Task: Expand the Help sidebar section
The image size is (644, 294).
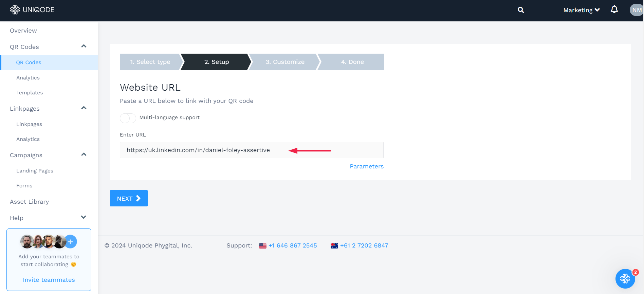Action: click(84, 218)
